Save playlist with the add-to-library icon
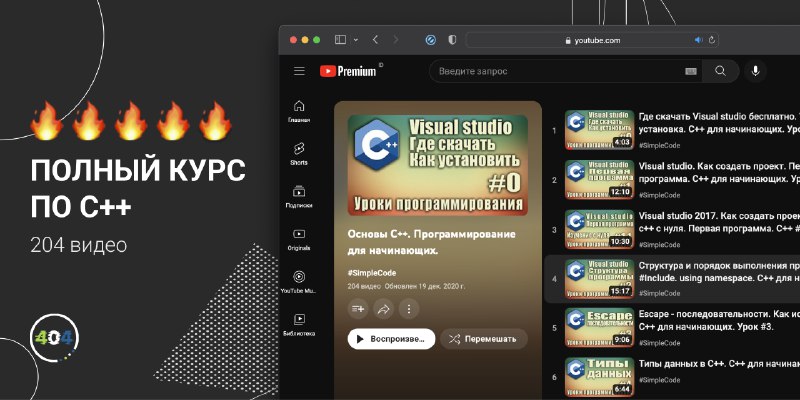800x400 pixels. tap(358, 309)
